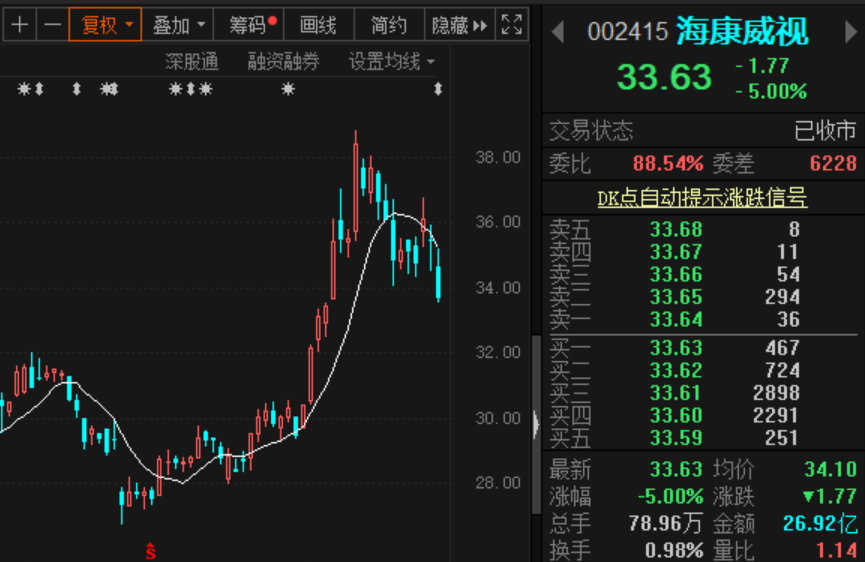Click the rightmost event marker above chart
865x562 pixels.
pyautogui.click(x=438, y=89)
